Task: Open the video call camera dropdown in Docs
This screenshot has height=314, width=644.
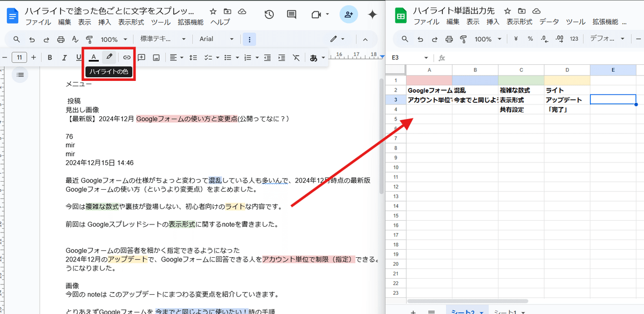Action: [x=319, y=15]
